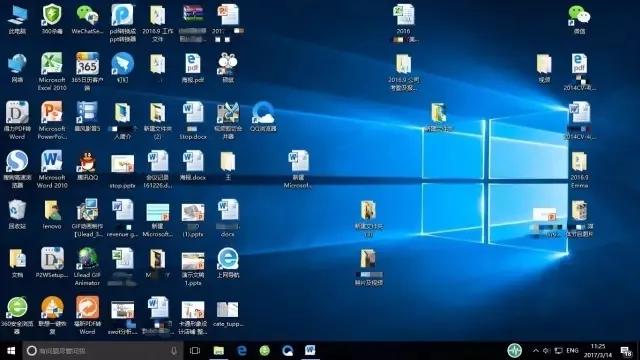This screenshot has height=360, width=640.
Task: Select the P2WSetup installer icon
Action: click(52, 263)
